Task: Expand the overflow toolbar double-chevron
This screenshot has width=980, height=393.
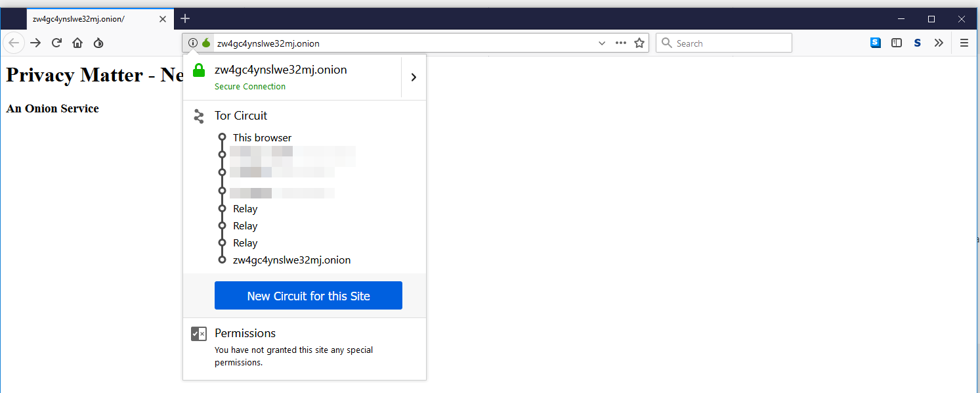Action: [939, 43]
